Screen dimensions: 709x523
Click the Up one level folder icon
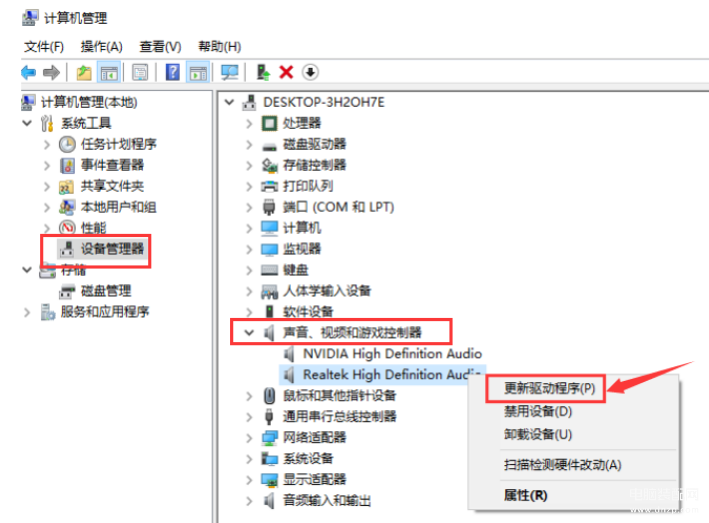tap(84, 72)
